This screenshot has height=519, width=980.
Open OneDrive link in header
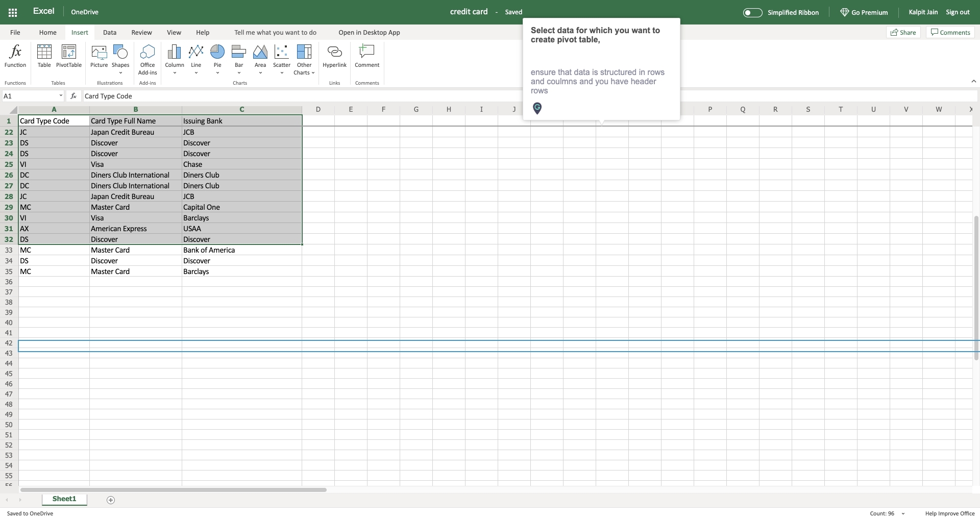pyautogui.click(x=85, y=12)
